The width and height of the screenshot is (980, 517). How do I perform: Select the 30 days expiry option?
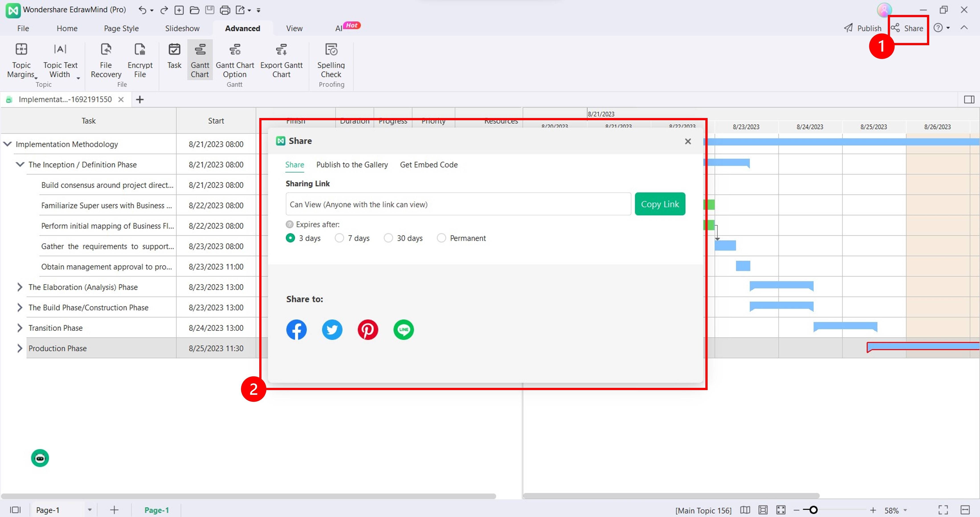click(388, 238)
